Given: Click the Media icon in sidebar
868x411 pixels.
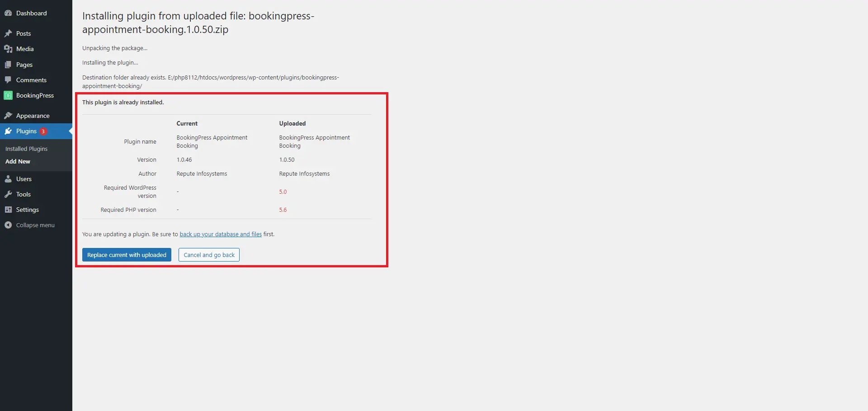Looking at the screenshot, I should tap(8, 49).
